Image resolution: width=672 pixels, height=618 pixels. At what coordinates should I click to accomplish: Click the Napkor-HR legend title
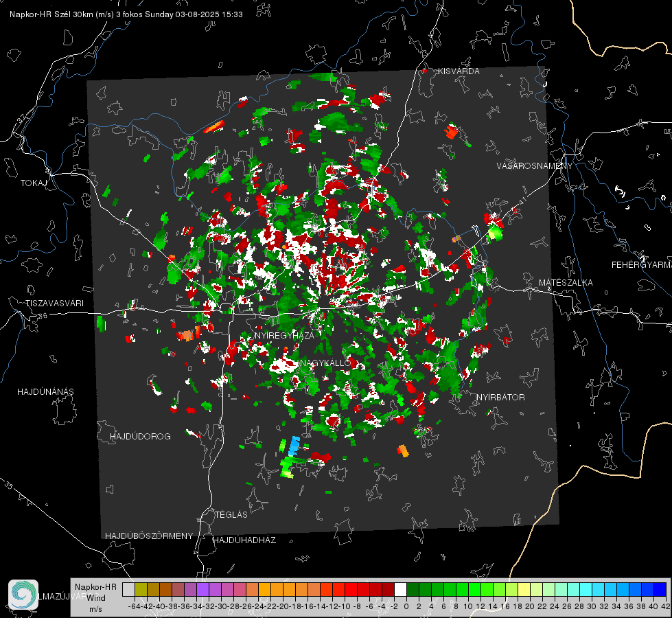(95, 587)
